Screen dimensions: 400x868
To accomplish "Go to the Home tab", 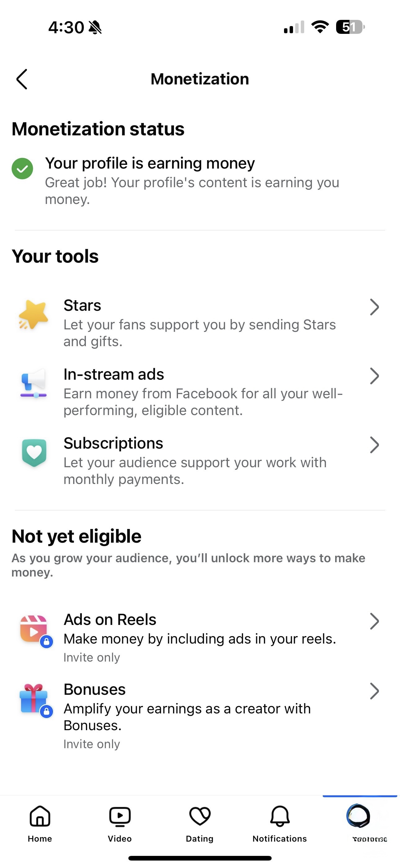I will tap(40, 822).
